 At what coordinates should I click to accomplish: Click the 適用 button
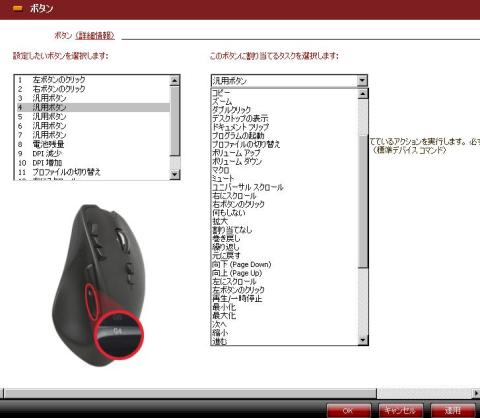[x=453, y=410]
